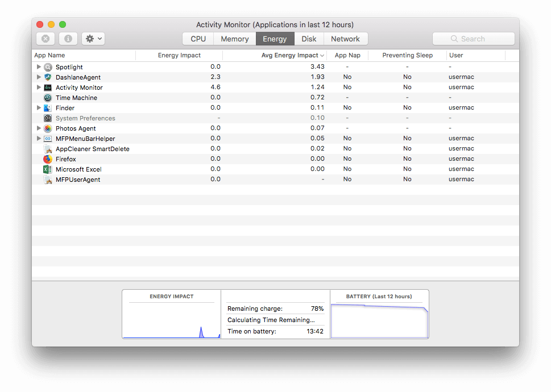551x392 pixels.
Task: Click the Firefox icon in list
Action: (48, 159)
